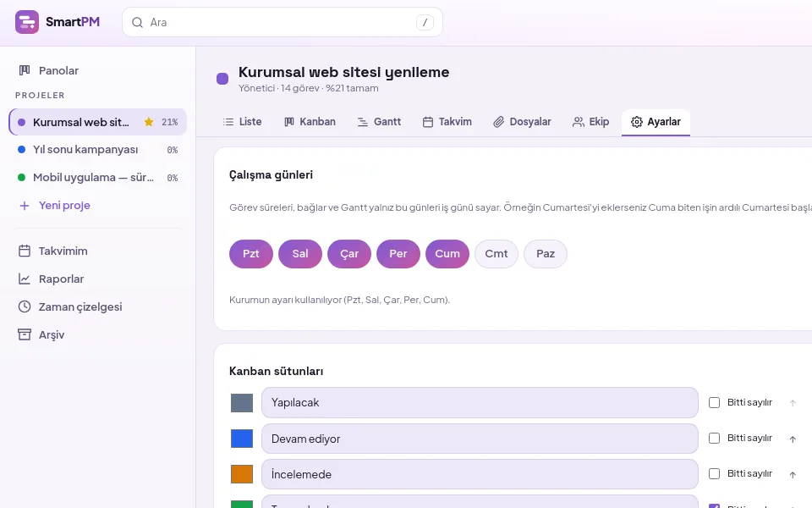The height and width of the screenshot is (508, 812).
Task: Enable Cmt as a working day
Action: pos(497,254)
